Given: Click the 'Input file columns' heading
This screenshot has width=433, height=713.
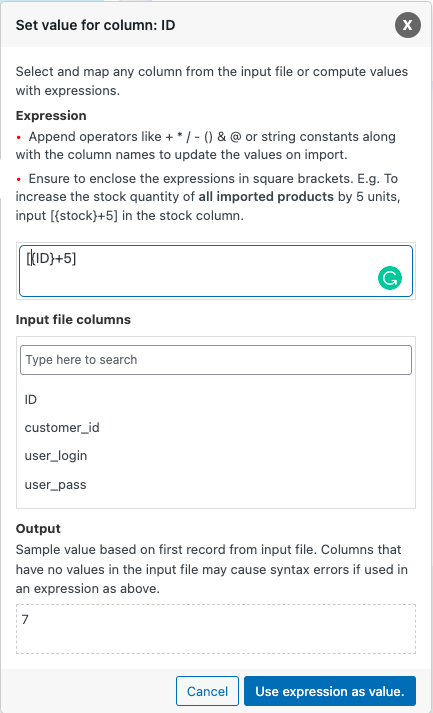Looking at the screenshot, I should 73,320.
